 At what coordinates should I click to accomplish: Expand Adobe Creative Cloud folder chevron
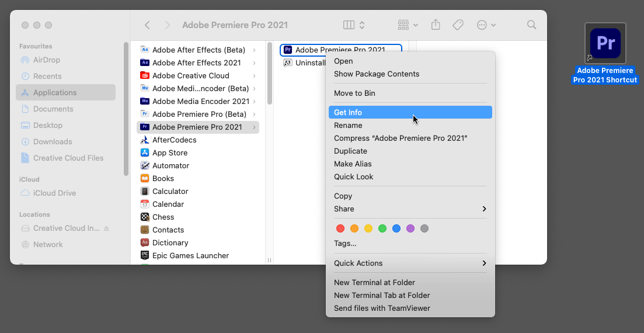[254, 75]
